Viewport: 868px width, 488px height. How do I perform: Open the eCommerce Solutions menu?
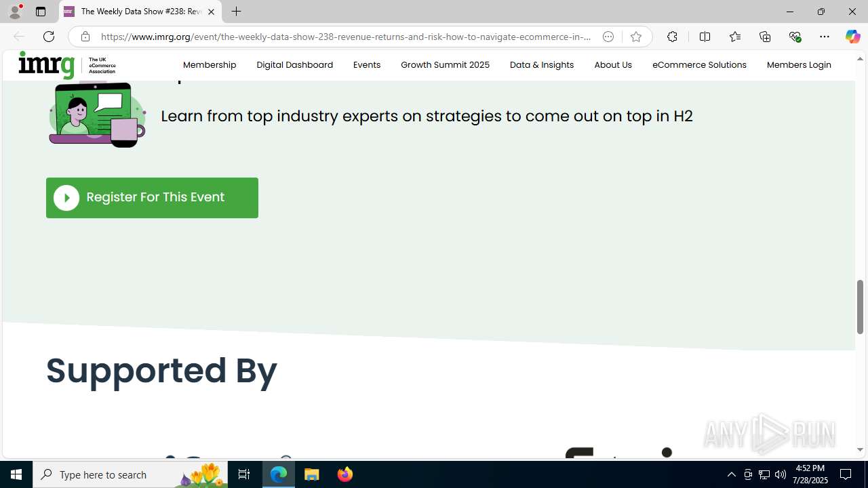[699, 65]
